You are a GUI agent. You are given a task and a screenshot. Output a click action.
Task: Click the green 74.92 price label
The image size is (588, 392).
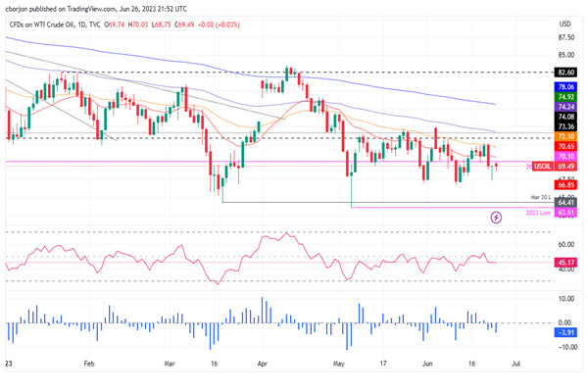[x=565, y=97]
